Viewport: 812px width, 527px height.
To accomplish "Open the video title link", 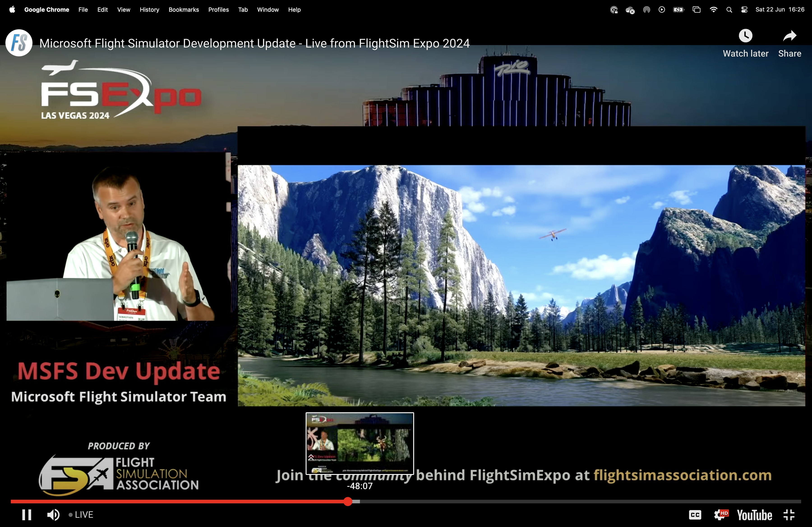I will (254, 43).
